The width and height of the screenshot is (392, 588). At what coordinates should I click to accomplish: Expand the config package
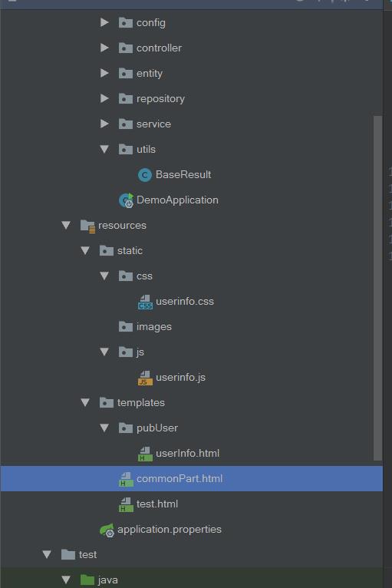104,22
